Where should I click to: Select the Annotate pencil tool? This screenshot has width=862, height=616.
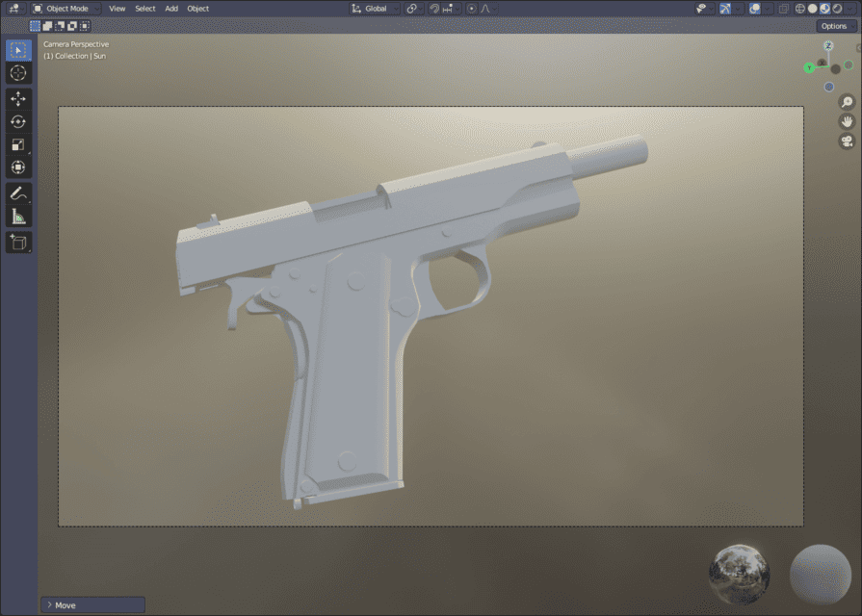click(x=18, y=193)
